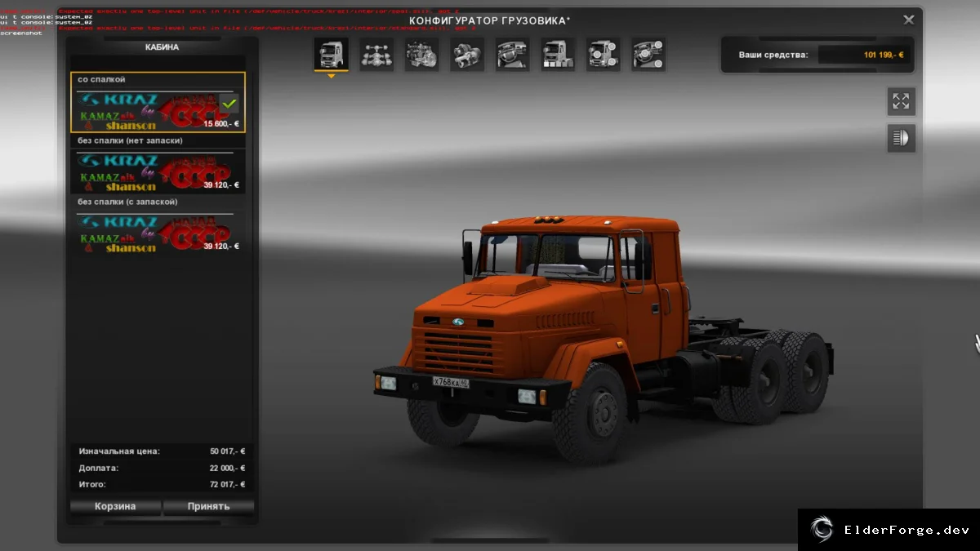Select the 'со спалкой' cabin option
This screenshot has width=980, height=551.
[x=158, y=103]
